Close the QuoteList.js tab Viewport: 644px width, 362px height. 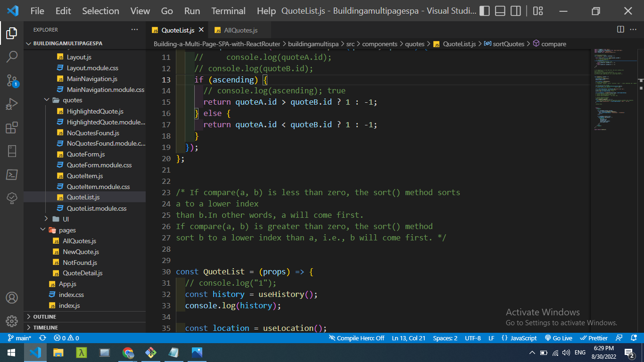201,30
